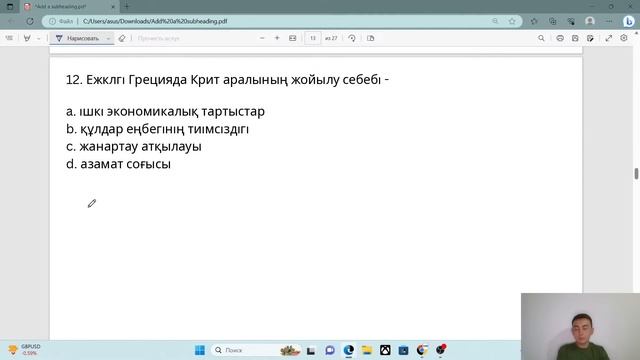Rotate the PDF page
The width and height of the screenshot is (640, 360).
(x=352, y=38)
